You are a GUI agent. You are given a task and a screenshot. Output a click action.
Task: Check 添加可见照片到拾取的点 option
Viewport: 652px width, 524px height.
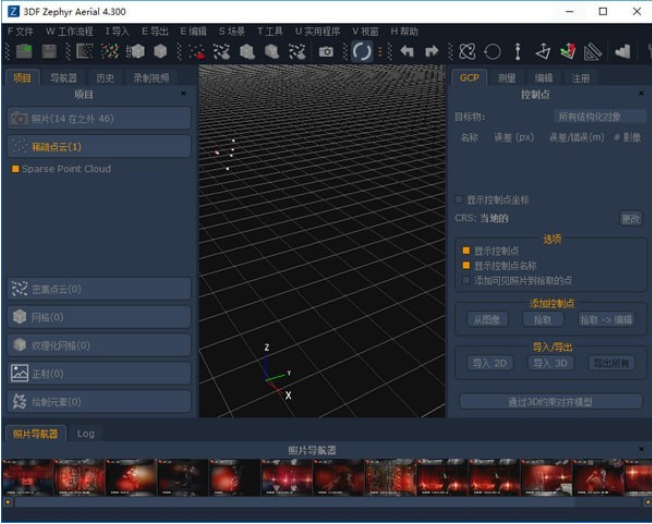tap(466, 281)
